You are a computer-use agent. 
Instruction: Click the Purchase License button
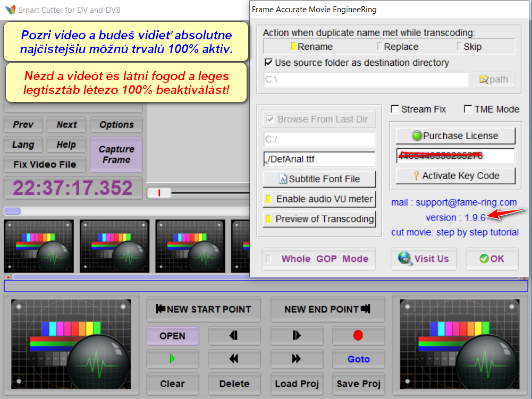point(455,135)
